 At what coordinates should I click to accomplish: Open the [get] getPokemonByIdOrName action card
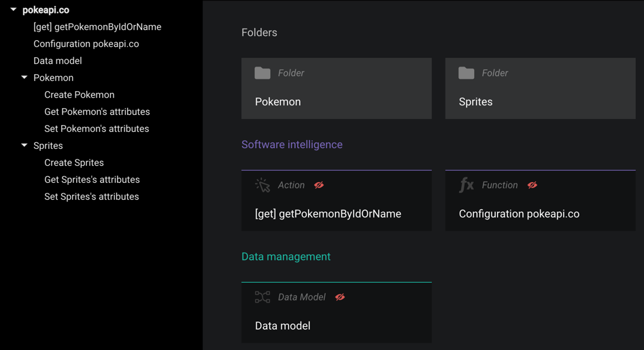tap(336, 201)
